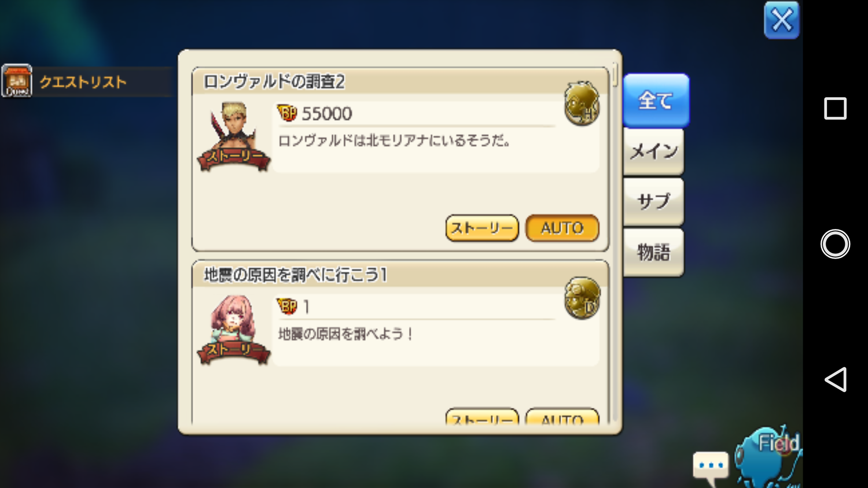Open ストーリー for ロンヴァルドの調査2 quest
This screenshot has height=488, width=868.
point(482,228)
